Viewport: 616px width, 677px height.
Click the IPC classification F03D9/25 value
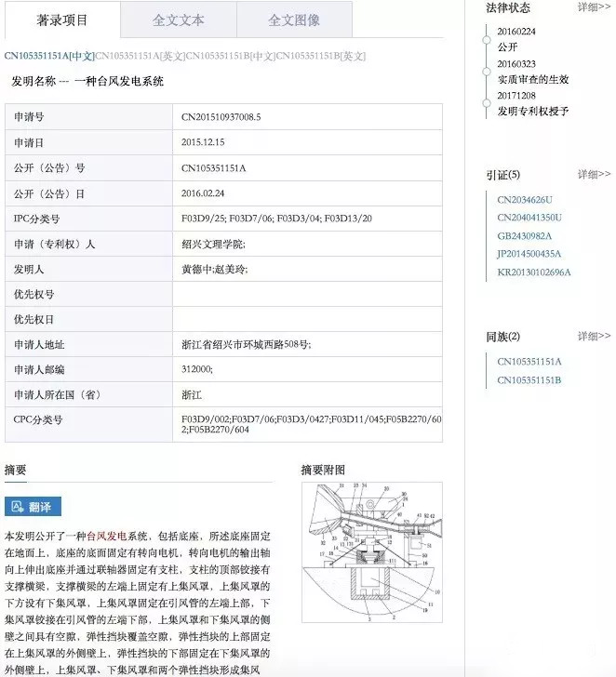click(x=203, y=219)
